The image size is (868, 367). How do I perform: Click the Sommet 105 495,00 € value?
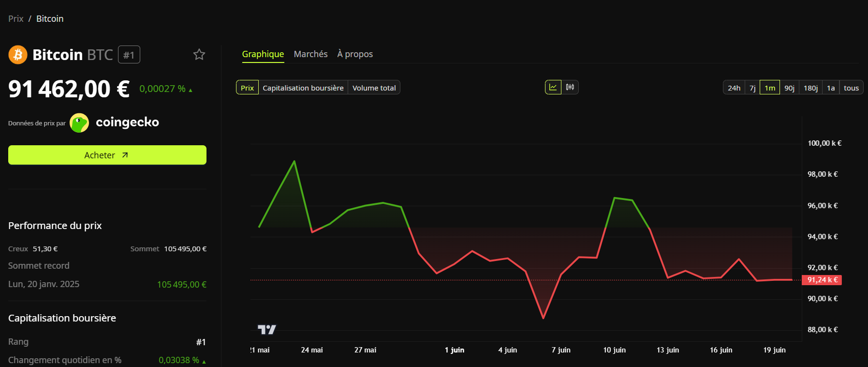(x=185, y=248)
